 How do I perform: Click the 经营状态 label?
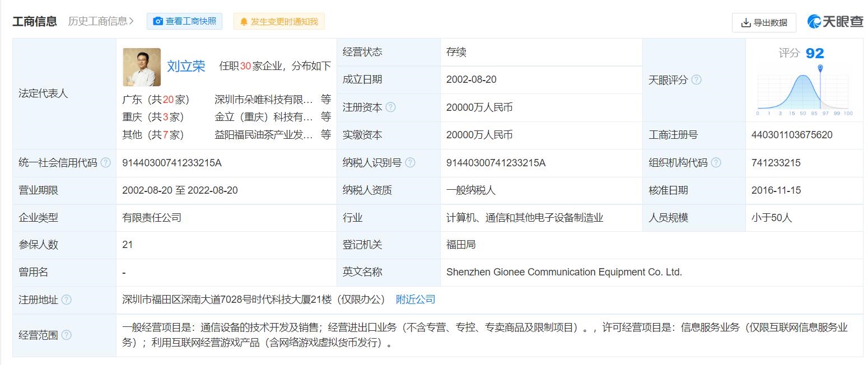coord(362,52)
